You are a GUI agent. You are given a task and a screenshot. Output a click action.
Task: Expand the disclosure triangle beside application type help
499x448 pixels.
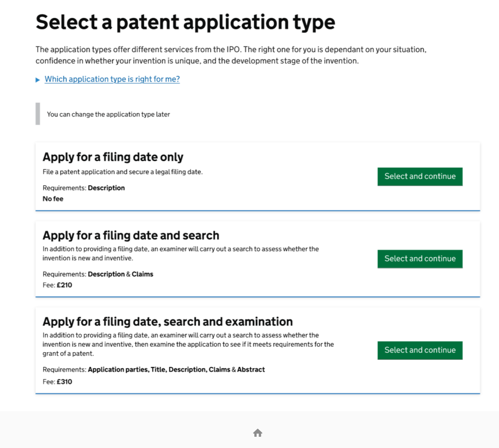point(38,80)
